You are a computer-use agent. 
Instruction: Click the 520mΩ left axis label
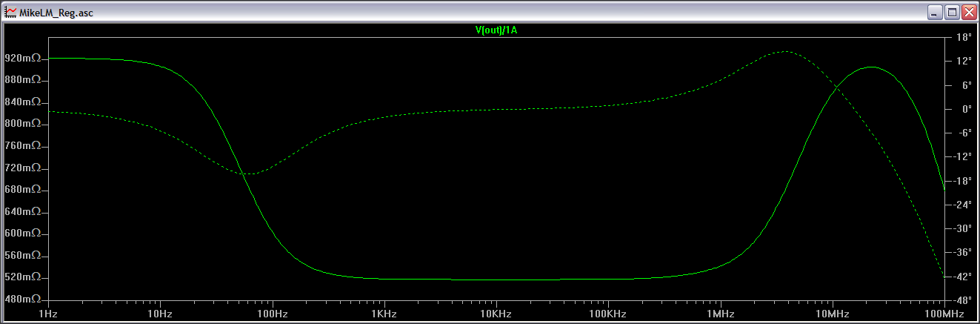tap(21, 277)
